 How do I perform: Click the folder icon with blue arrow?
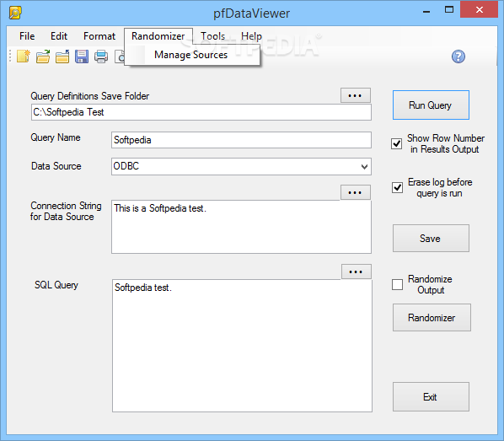(x=62, y=56)
